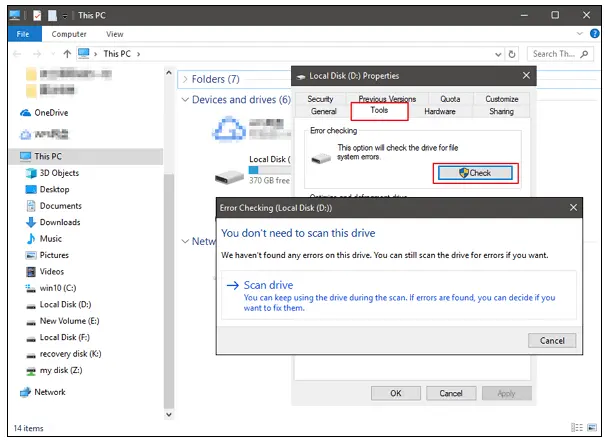Switch to the Tools tab
This screenshot has width=609, height=446.
(379, 111)
